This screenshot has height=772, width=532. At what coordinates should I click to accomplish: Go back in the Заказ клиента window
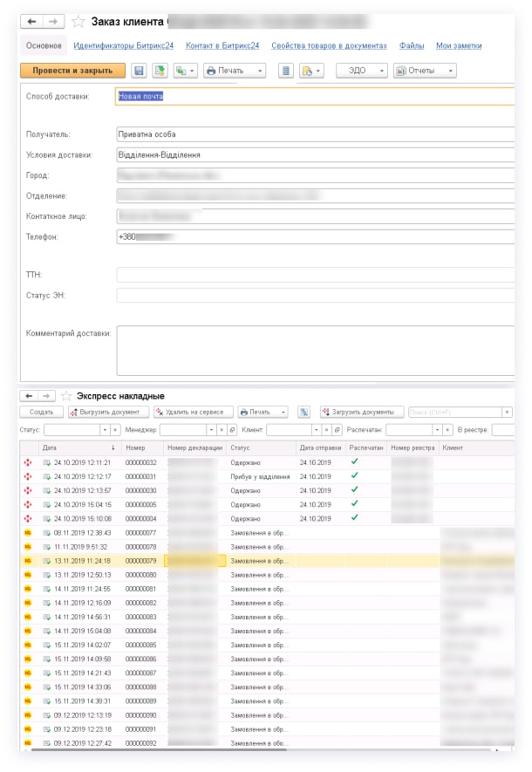32,22
